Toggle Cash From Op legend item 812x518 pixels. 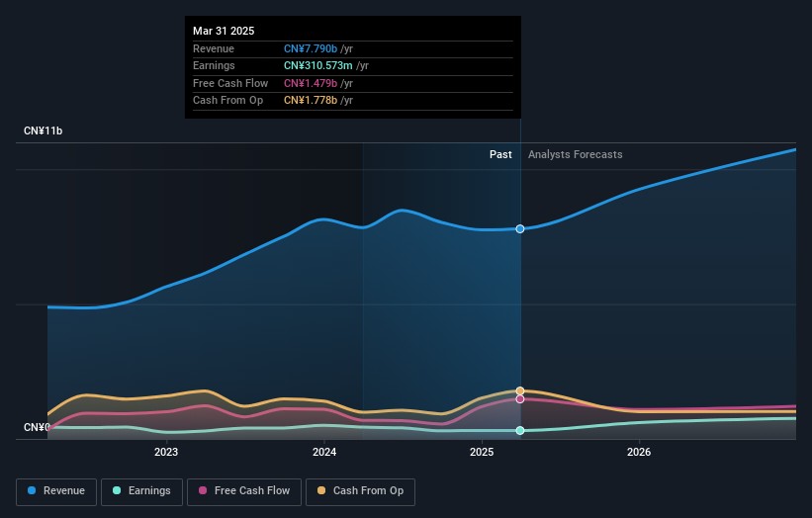point(360,490)
